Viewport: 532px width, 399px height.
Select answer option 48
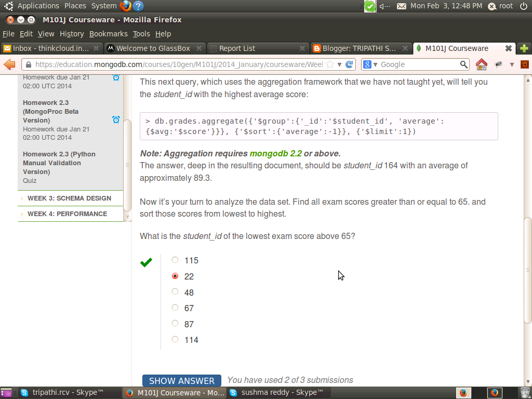coord(175,292)
